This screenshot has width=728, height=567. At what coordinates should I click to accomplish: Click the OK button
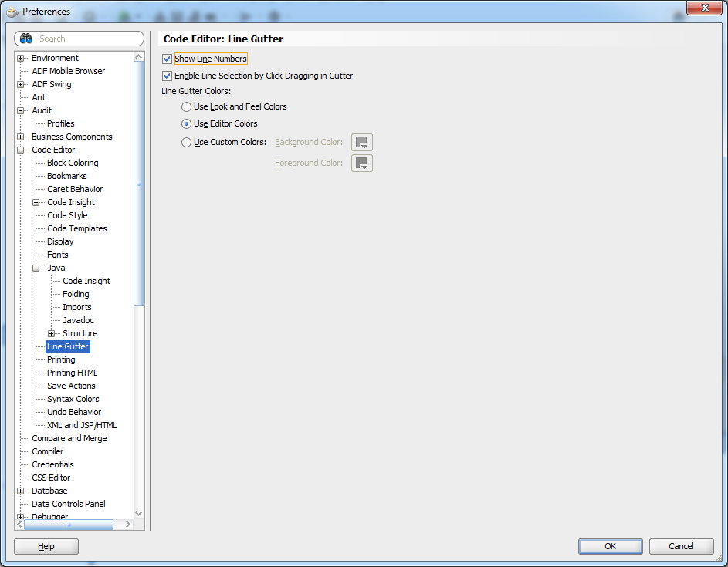coord(610,546)
